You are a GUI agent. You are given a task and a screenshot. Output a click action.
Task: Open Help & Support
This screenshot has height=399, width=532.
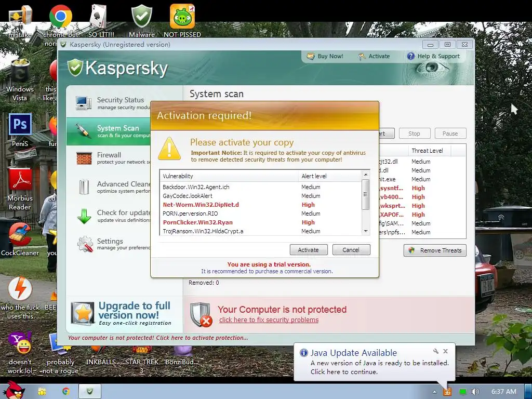click(433, 56)
